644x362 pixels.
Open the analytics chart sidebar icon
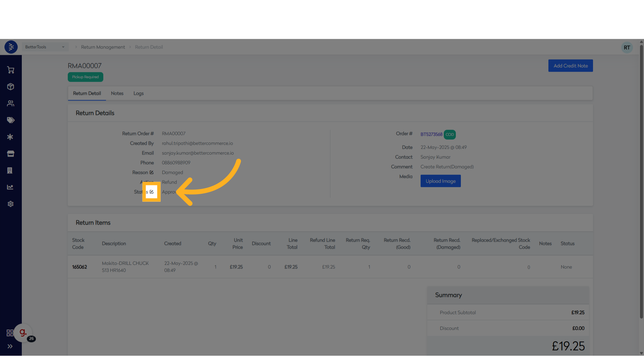10,187
